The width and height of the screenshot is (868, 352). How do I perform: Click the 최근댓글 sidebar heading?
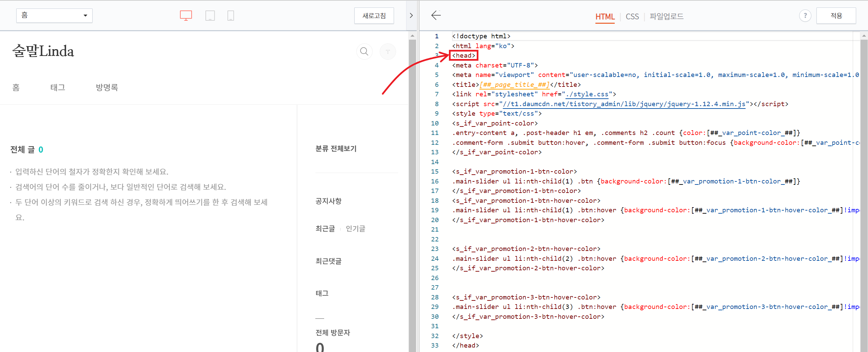tap(329, 261)
